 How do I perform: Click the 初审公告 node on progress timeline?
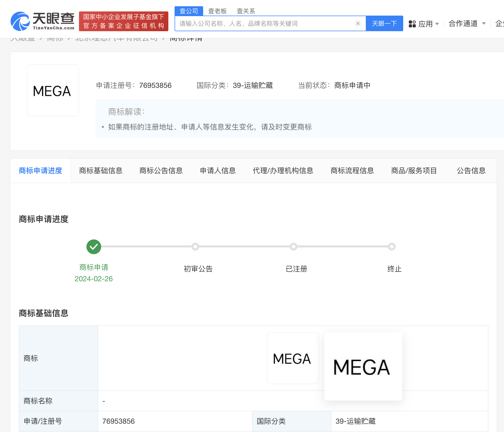point(196,246)
